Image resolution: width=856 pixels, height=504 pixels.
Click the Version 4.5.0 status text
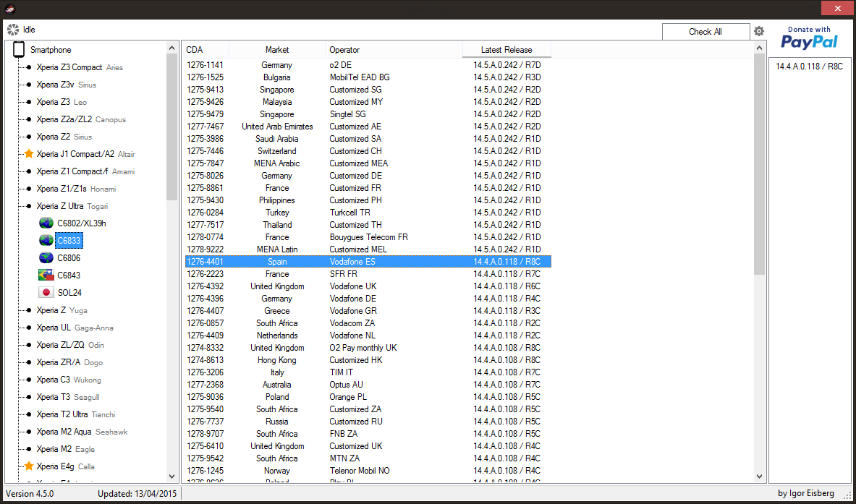30,494
